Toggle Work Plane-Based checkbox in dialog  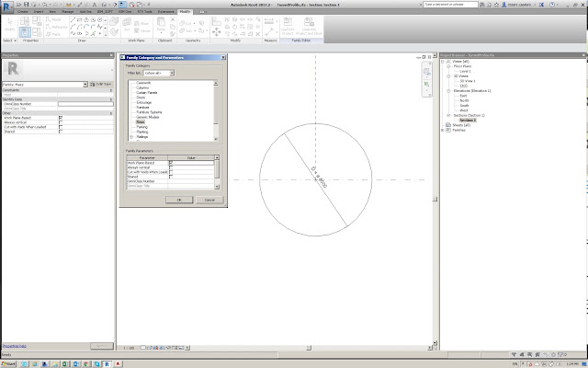pyautogui.click(x=171, y=163)
